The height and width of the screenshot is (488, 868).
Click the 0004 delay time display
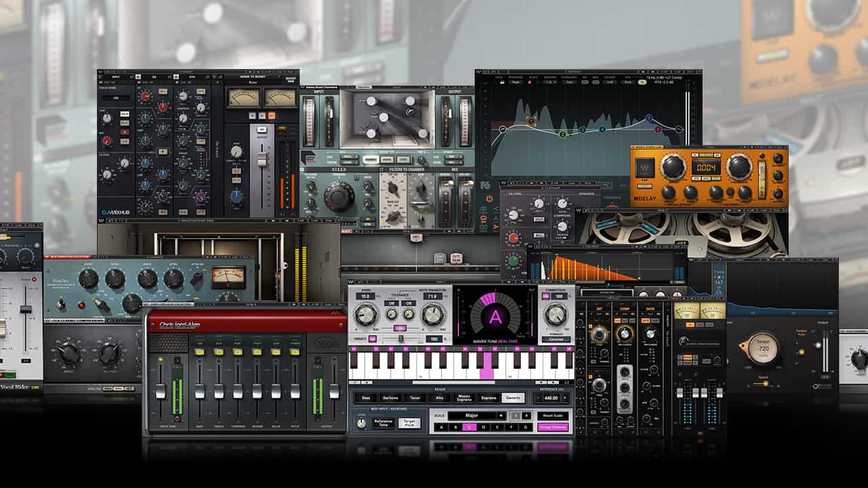coord(705,167)
